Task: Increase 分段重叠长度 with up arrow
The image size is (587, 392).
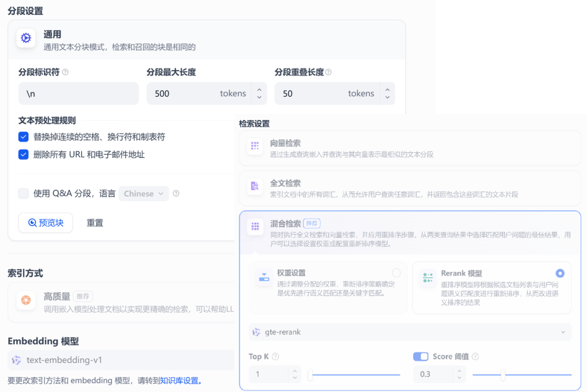Action: [x=388, y=90]
